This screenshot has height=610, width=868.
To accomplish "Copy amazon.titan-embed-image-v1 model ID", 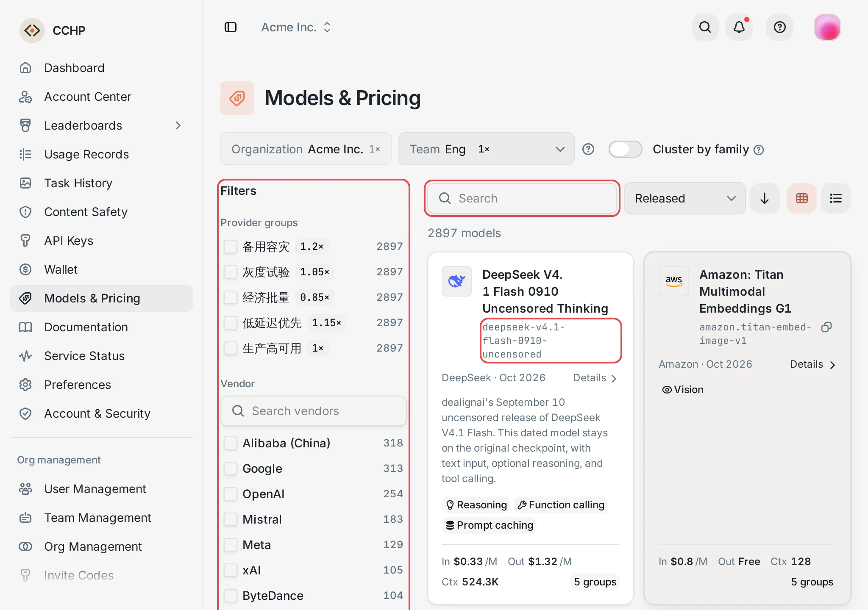I will coord(826,327).
